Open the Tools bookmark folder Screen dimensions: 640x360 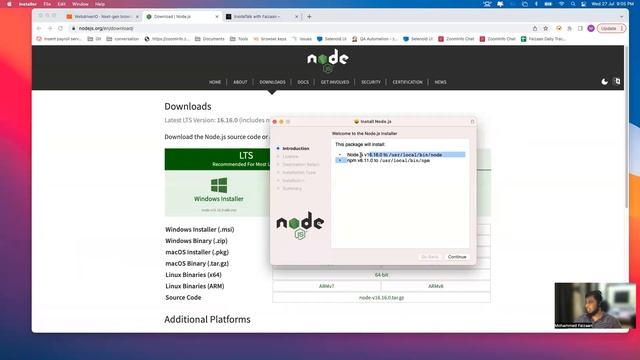click(x=239, y=39)
